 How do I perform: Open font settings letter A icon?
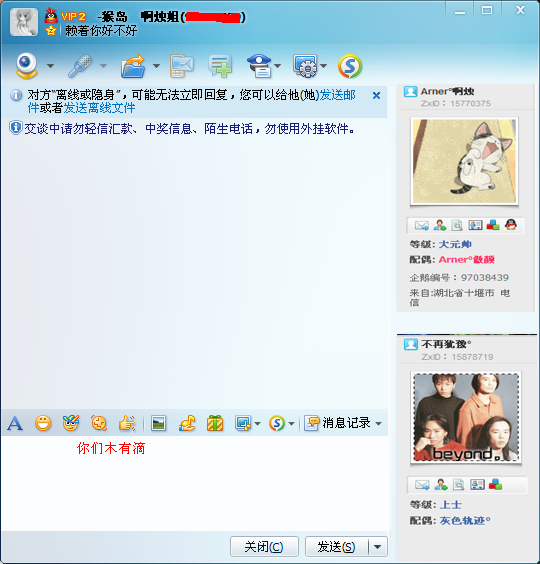click(15, 423)
